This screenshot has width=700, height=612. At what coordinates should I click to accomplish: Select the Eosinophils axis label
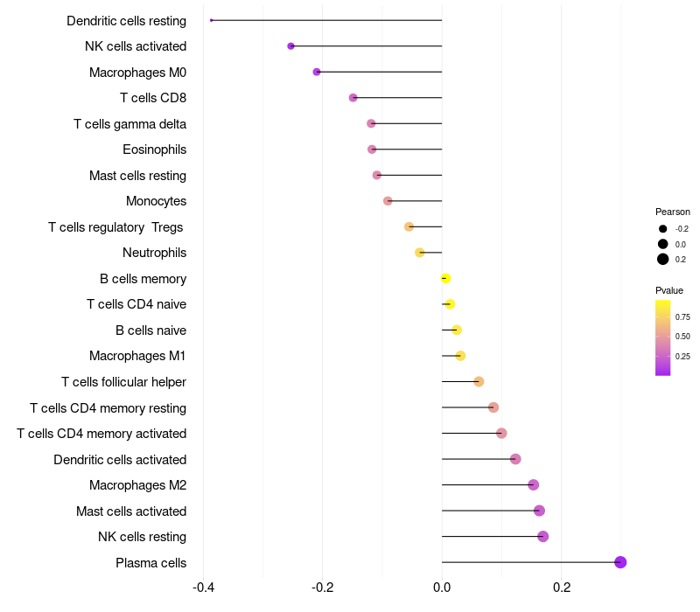pos(155,150)
